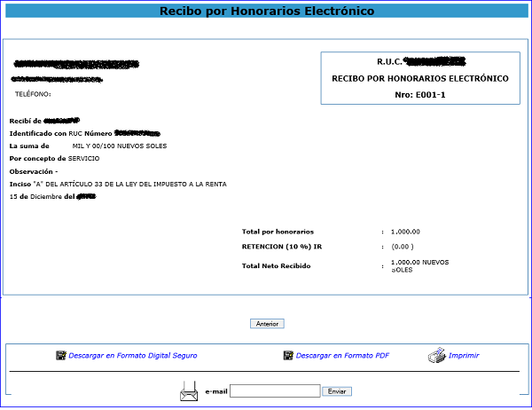This screenshot has width=532, height=410.
Task: Click the Inciso "A" DEL ARTÍCULO 33 line
Action: (118, 184)
